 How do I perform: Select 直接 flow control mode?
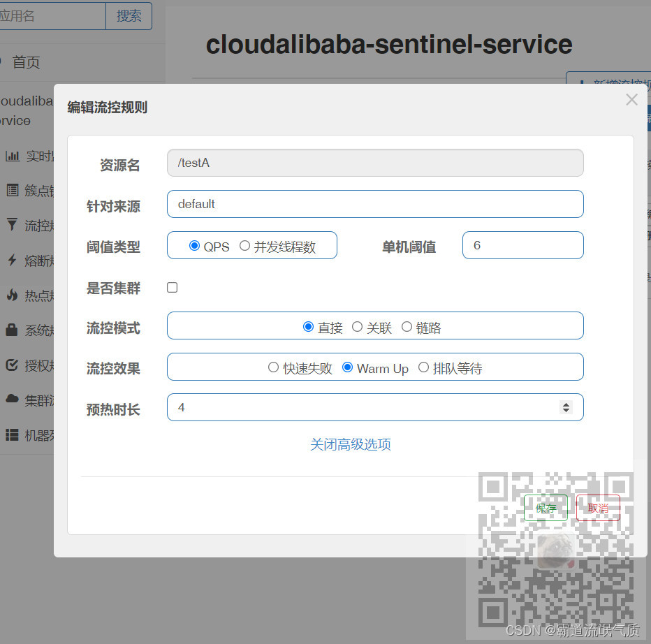tap(308, 326)
